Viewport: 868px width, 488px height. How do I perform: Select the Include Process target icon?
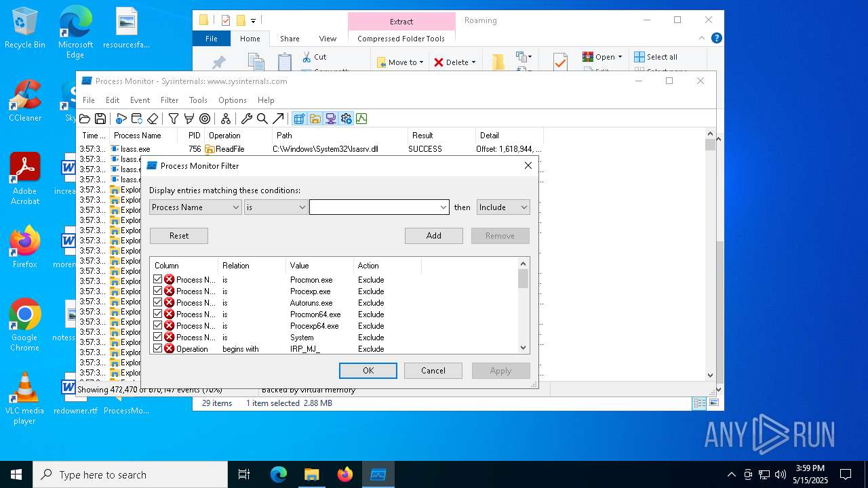pos(205,119)
